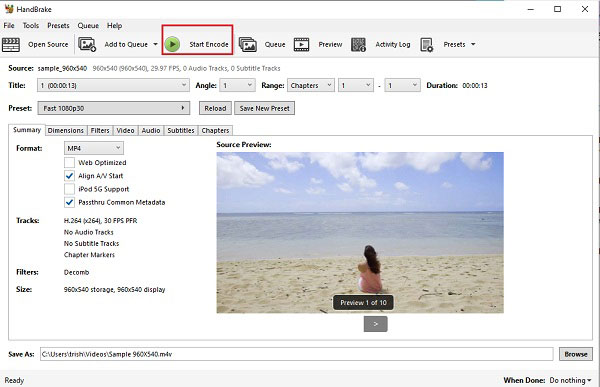Click the No Subtitle Tracks text
The width and height of the screenshot is (600, 387).
91,243
